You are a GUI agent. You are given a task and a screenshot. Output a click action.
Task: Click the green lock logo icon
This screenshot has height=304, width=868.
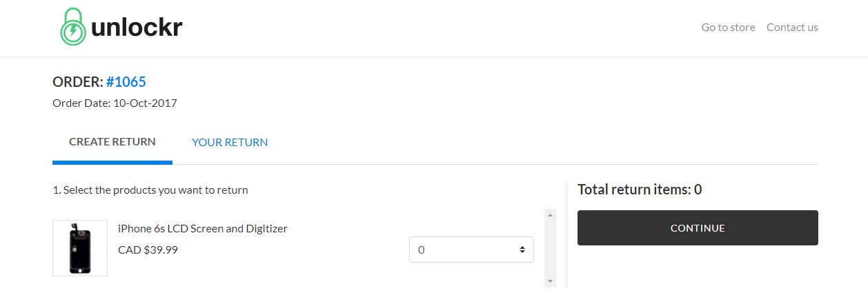click(72, 28)
